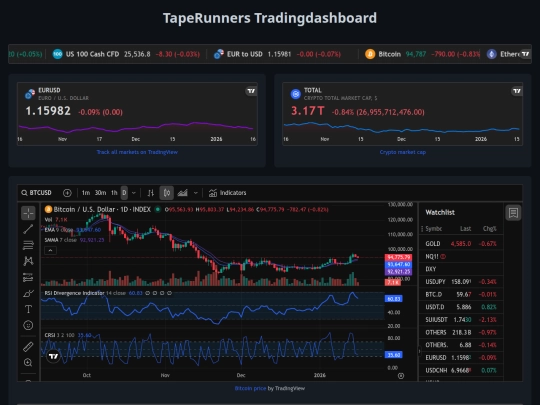
Task: Click the purple 92,921.25 SMMA price label
Action: [398, 272]
